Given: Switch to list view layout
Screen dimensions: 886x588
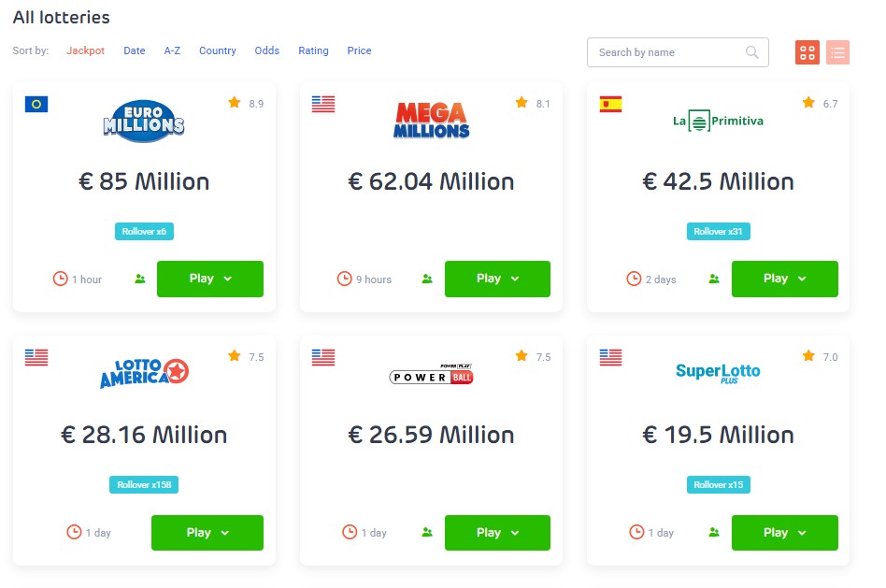Looking at the screenshot, I should point(837,52).
